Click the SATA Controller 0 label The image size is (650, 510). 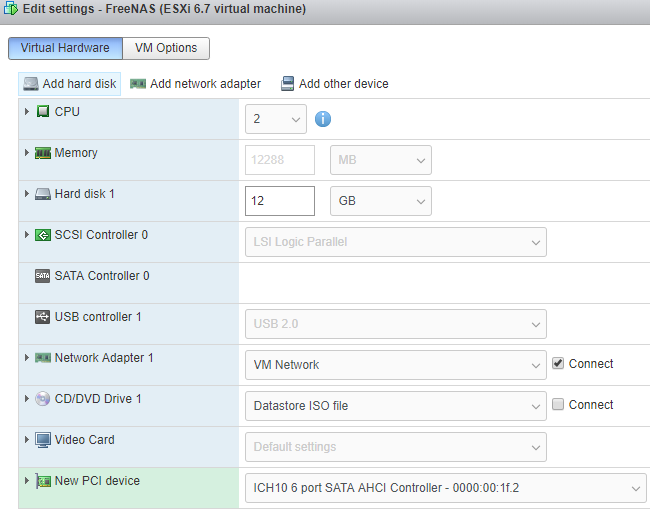click(102, 276)
